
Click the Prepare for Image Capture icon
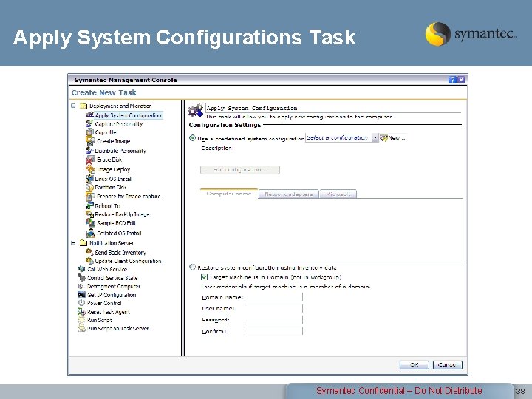coord(90,196)
